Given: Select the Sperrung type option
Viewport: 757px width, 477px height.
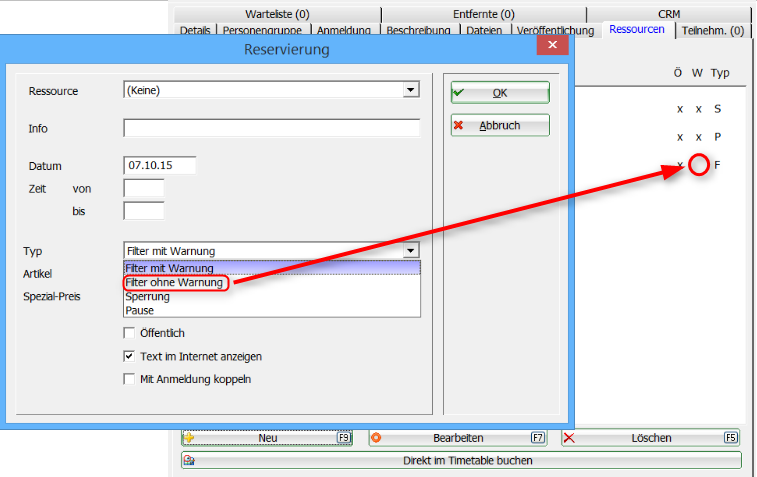Looking at the screenshot, I should pyautogui.click(x=272, y=296).
